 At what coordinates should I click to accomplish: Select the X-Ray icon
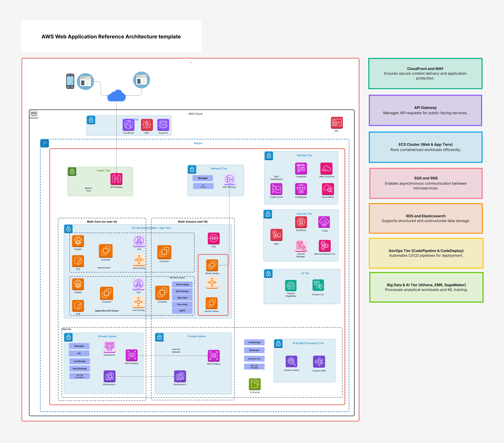(x=324, y=222)
